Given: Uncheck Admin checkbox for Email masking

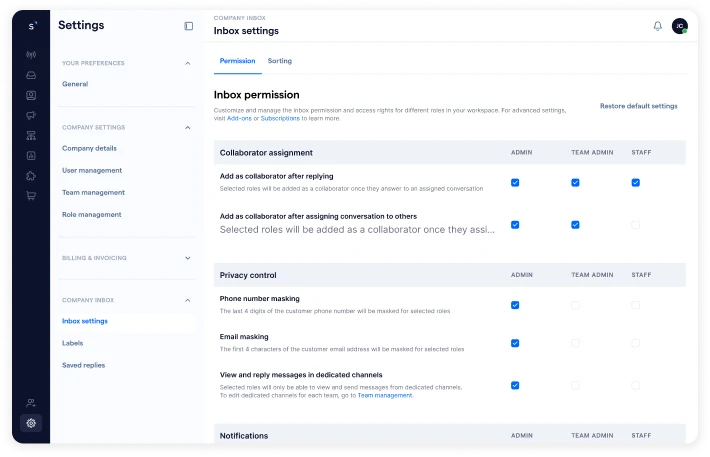Looking at the screenshot, I should point(515,343).
